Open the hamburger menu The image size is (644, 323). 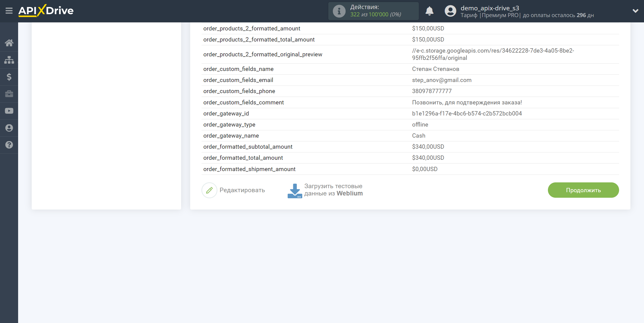click(9, 11)
